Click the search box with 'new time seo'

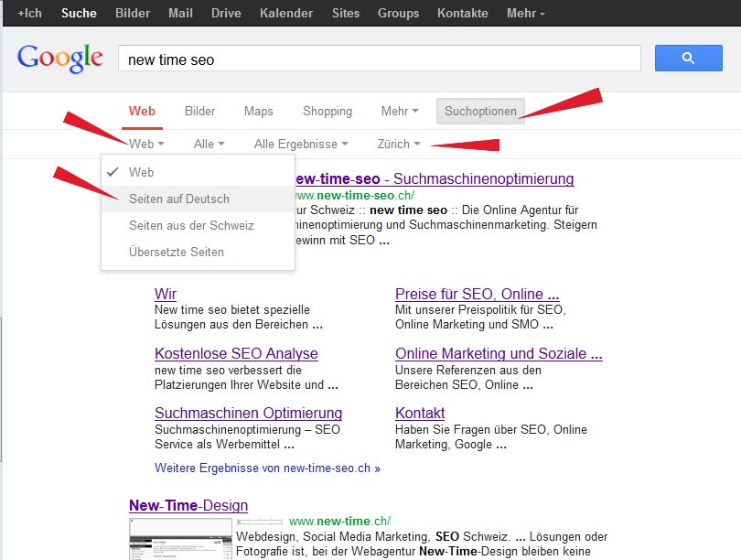point(379,59)
